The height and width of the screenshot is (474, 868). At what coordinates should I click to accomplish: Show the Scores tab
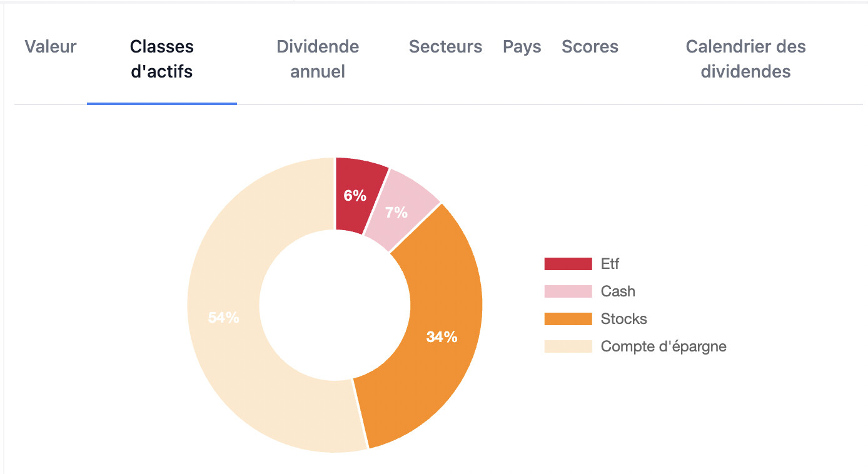pos(590,47)
